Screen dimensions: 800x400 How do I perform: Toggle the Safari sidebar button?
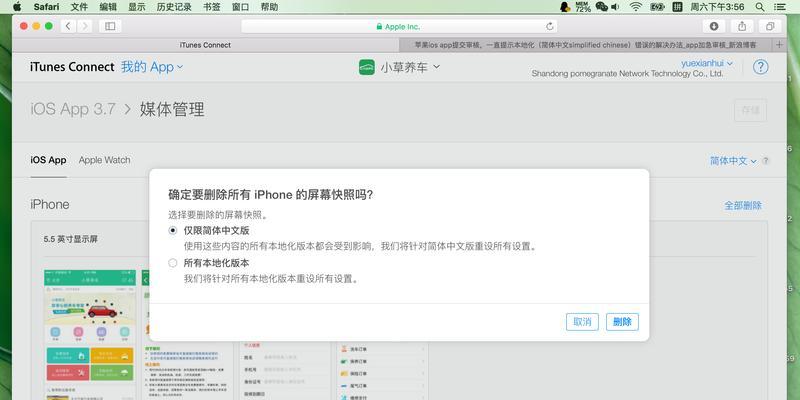(110, 26)
